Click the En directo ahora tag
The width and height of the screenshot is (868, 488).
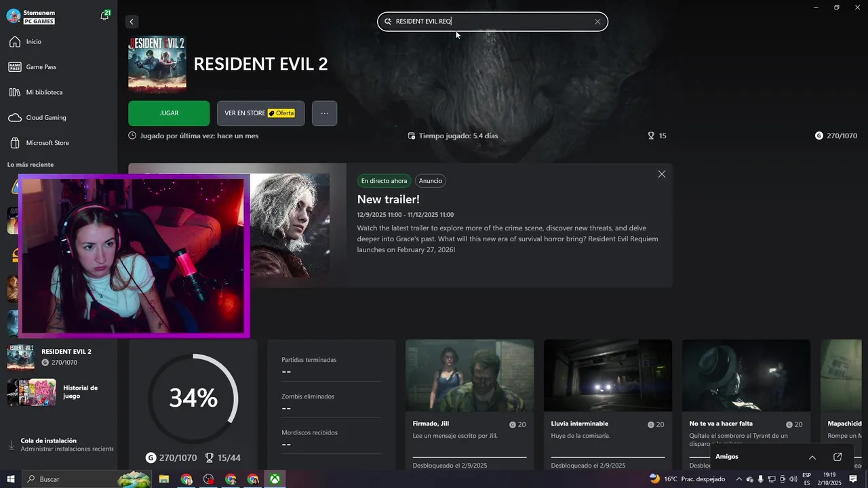pyautogui.click(x=384, y=181)
